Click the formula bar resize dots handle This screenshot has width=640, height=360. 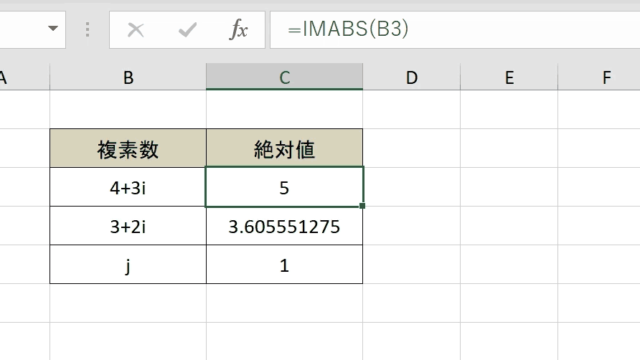(87, 30)
